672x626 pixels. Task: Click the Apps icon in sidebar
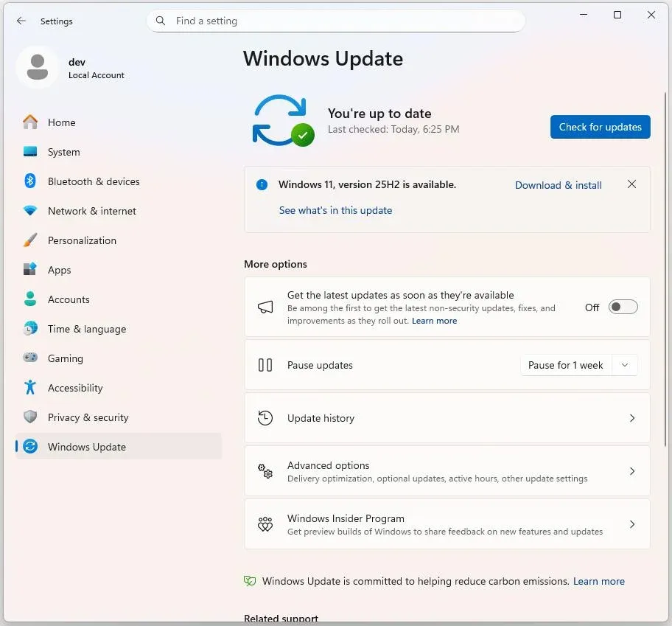[30, 269]
